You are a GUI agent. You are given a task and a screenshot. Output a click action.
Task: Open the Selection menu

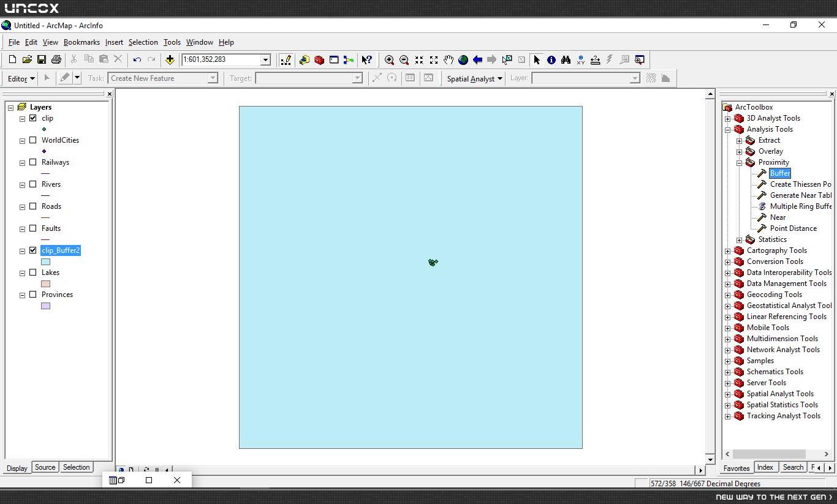click(x=143, y=42)
